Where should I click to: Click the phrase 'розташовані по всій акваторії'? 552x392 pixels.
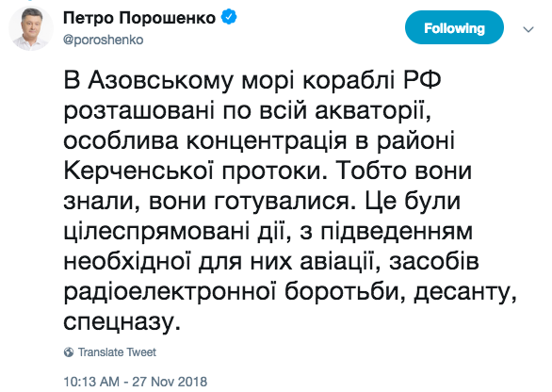247,111
